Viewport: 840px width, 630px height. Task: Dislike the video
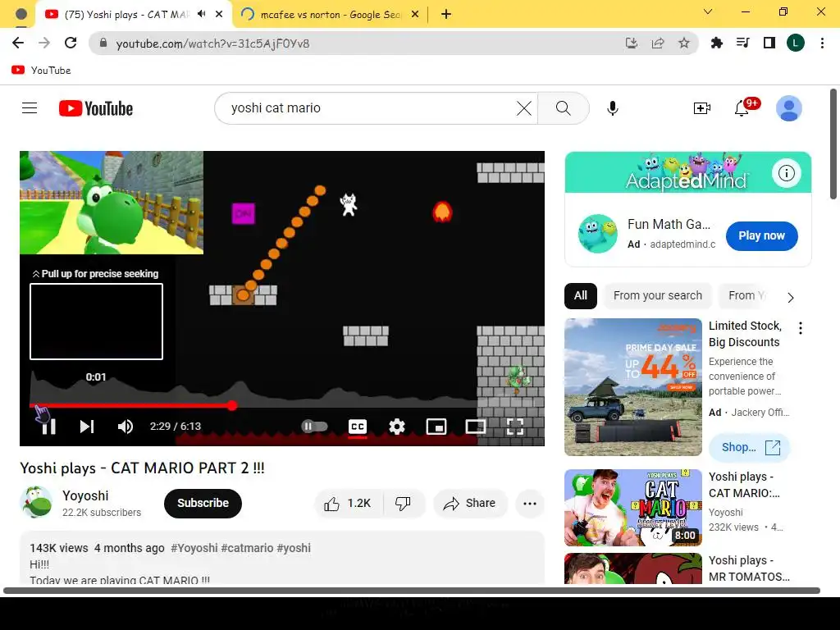[x=404, y=503]
